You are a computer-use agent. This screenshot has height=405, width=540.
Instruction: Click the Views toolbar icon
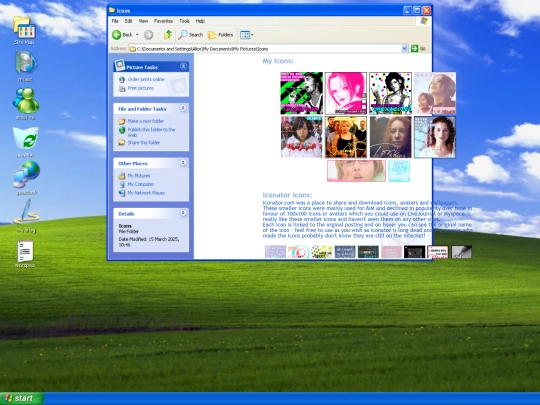point(245,35)
